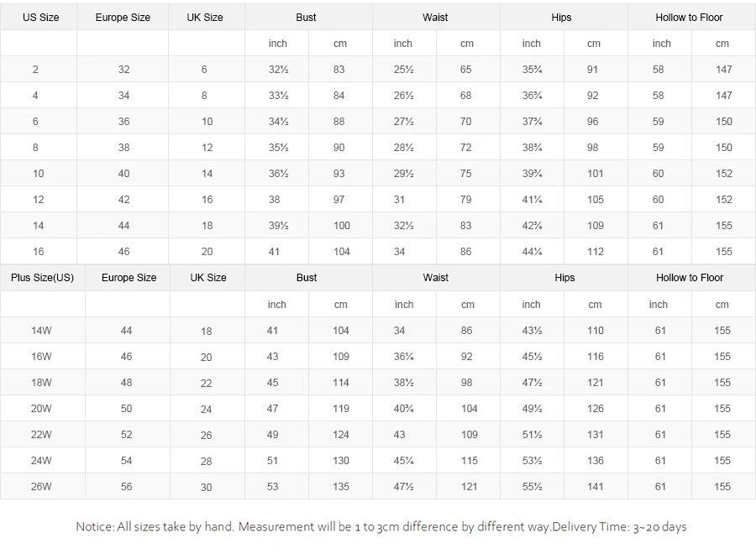The height and width of the screenshot is (554, 756).
Task: Click Europe size 32 cell
Action: (123, 70)
